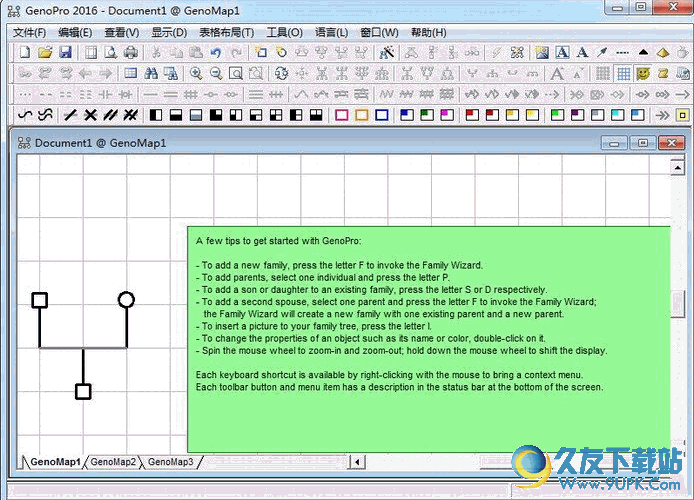Click the open folder icon
This screenshot has height=500, width=694.
point(45,53)
